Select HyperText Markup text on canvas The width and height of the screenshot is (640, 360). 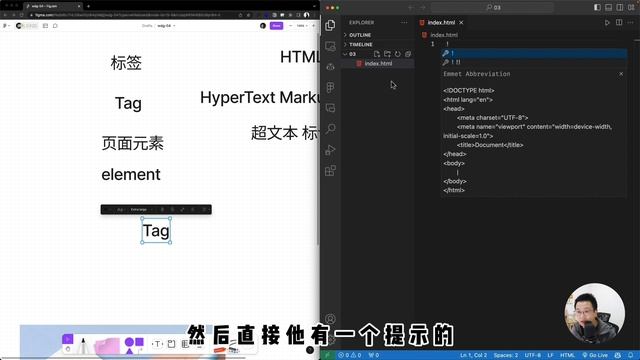pos(260,98)
